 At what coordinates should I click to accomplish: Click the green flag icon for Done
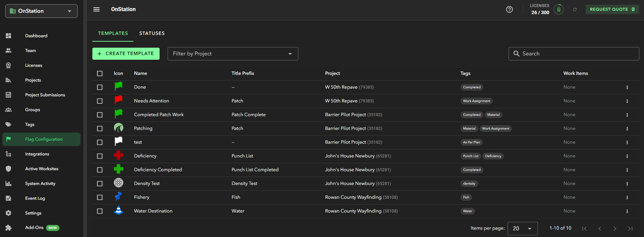(118, 87)
